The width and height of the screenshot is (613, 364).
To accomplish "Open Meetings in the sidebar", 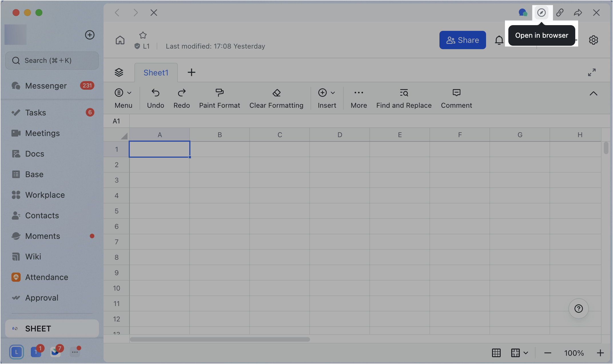I will (x=52, y=133).
